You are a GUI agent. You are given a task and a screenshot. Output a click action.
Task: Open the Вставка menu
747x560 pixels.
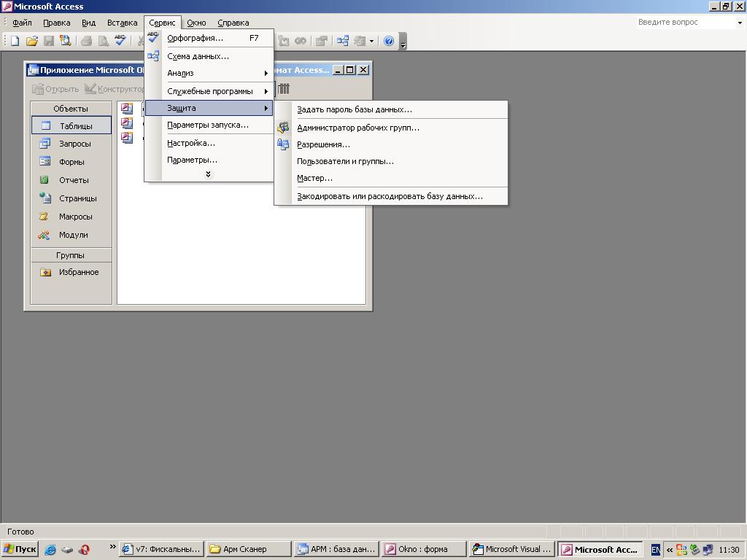(x=123, y=23)
